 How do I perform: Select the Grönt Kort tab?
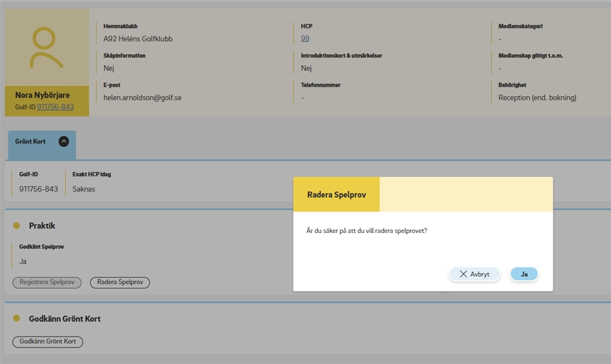click(x=42, y=144)
